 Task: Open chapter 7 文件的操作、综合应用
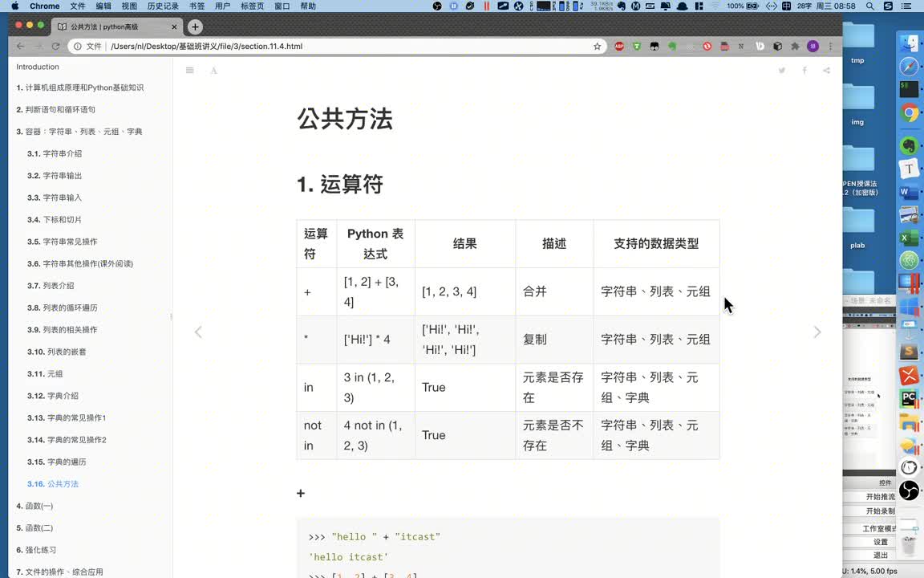click(59, 572)
